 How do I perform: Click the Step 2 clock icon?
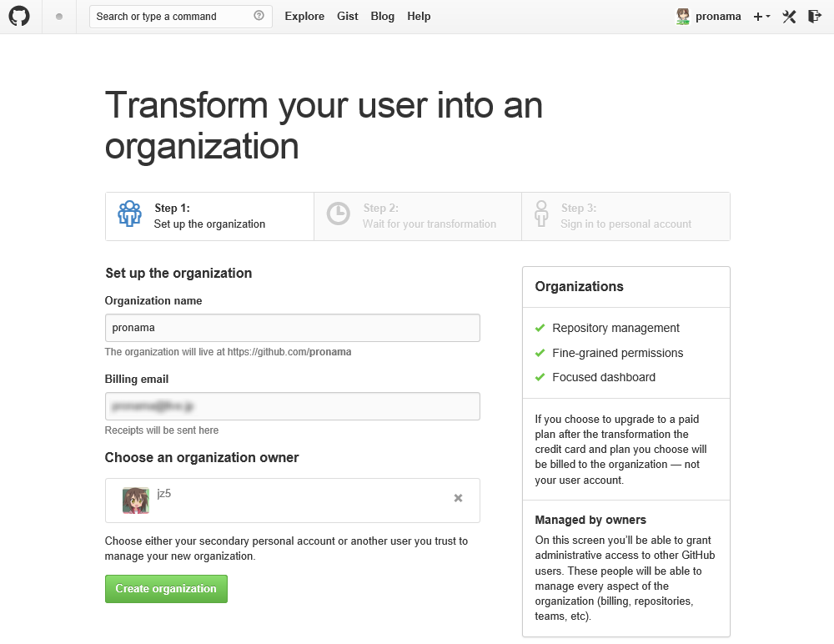338,214
